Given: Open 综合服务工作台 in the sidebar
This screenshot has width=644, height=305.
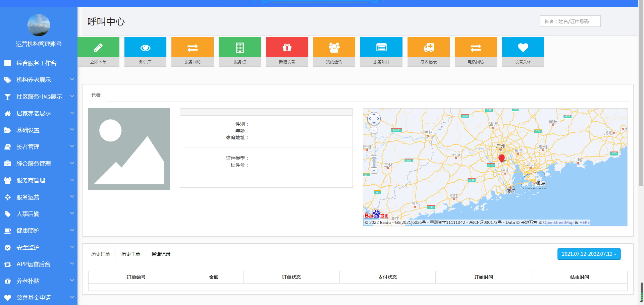Looking at the screenshot, I should click(x=36, y=63).
